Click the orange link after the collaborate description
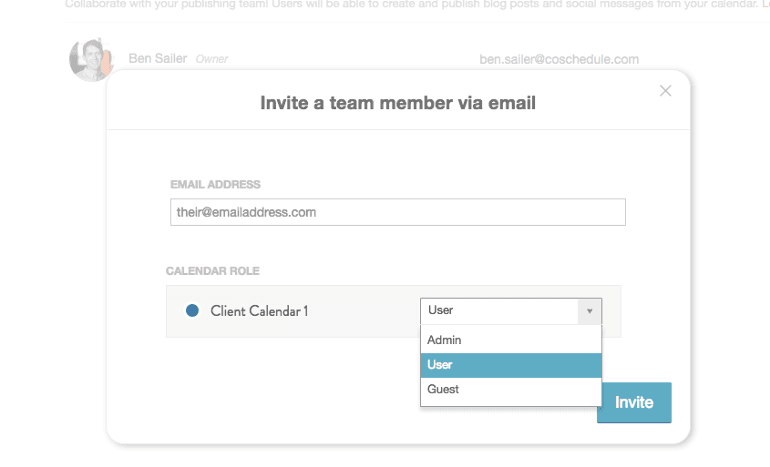The height and width of the screenshot is (467, 770). (766, 4)
